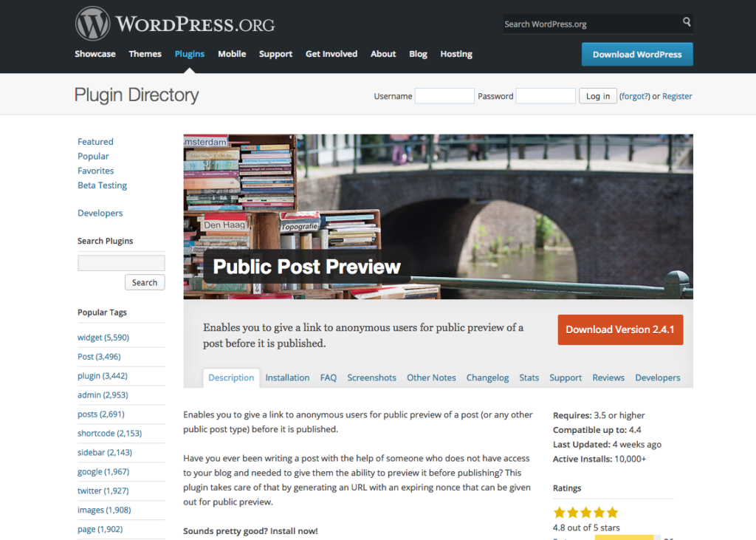Switch to the Stats tab
The image size is (756, 540).
529,378
